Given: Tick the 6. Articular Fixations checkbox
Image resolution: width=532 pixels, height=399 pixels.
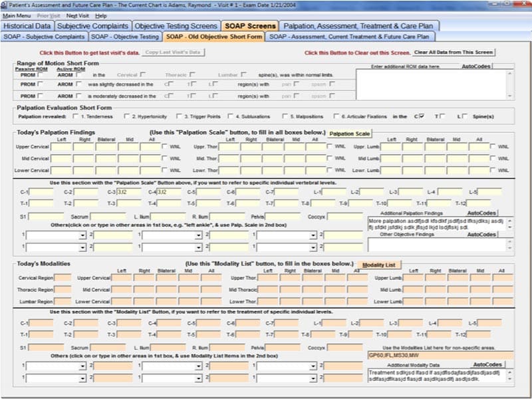Looking at the screenshot, I should point(336,116).
